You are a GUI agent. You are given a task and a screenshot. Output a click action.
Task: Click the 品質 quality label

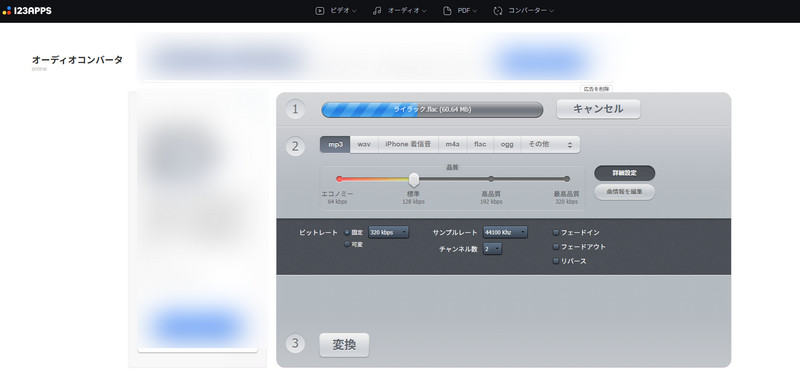click(452, 167)
